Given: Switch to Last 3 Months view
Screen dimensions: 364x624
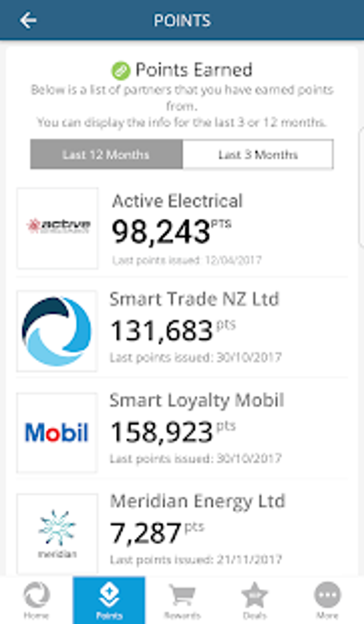Looking at the screenshot, I should point(258,154).
